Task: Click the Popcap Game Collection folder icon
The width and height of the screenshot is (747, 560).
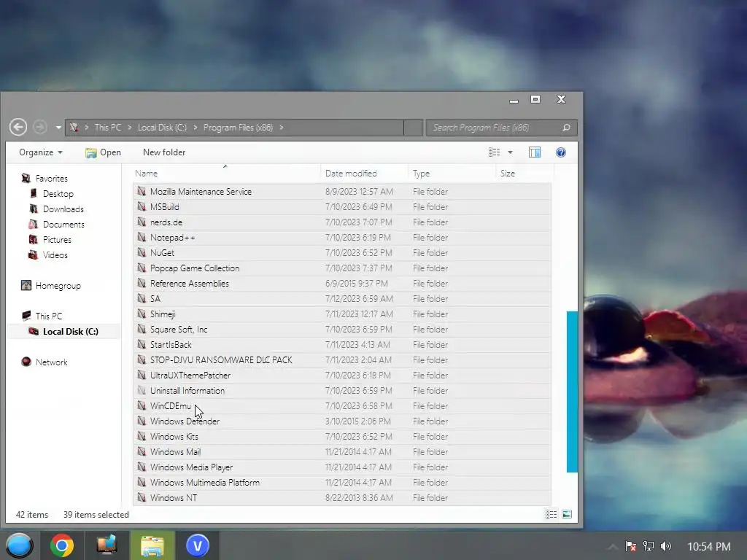Action: point(142,268)
